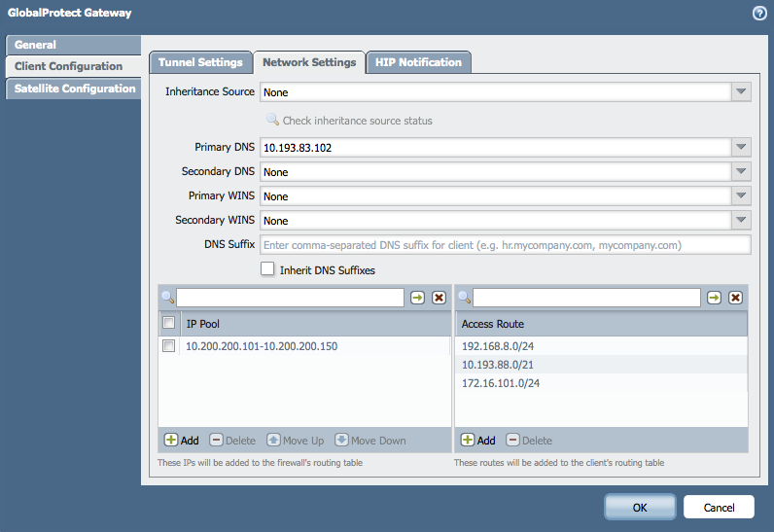This screenshot has height=532, width=774.
Task: Click the IP Pool column header
Action: [x=316, y=324]
